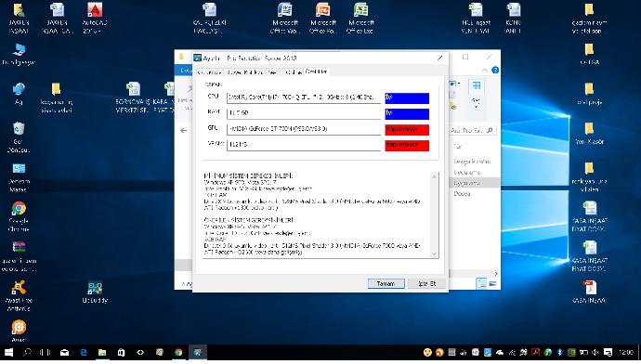Launch Microsoft Office Excel desktop shortcut
The width and height of the screenshot is (641, 364).
coord(361,18)
